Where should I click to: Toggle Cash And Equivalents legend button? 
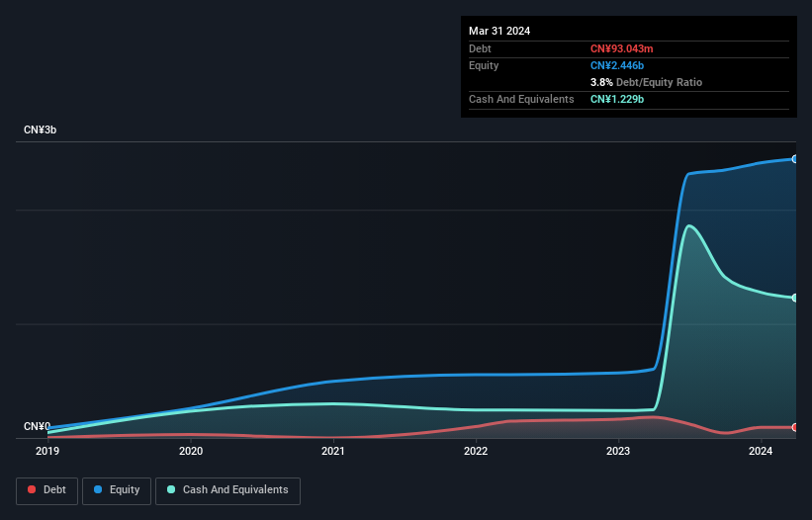227,490
